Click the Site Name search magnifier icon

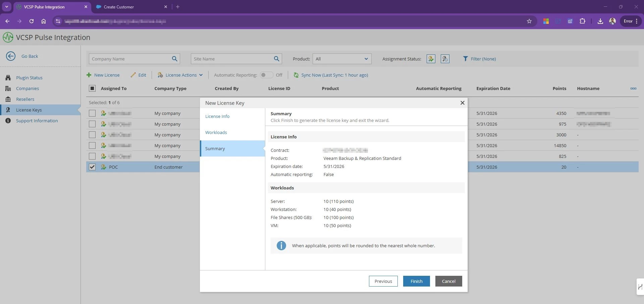pyautogui.click(x=276, y=59)
